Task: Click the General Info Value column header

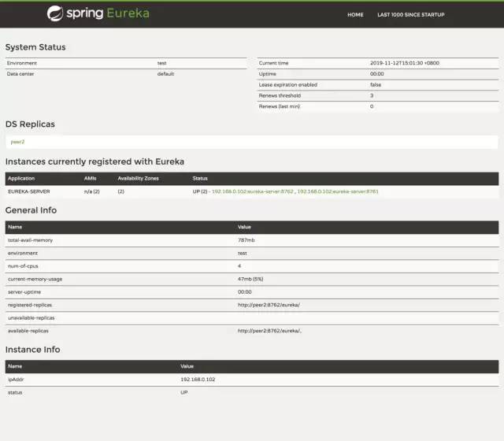Action: (244, 227)
